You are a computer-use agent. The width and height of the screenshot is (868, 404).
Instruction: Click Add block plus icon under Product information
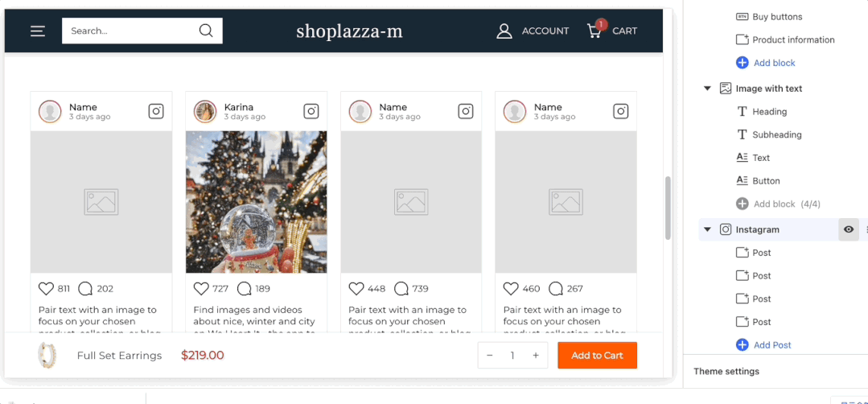(742, 63)
